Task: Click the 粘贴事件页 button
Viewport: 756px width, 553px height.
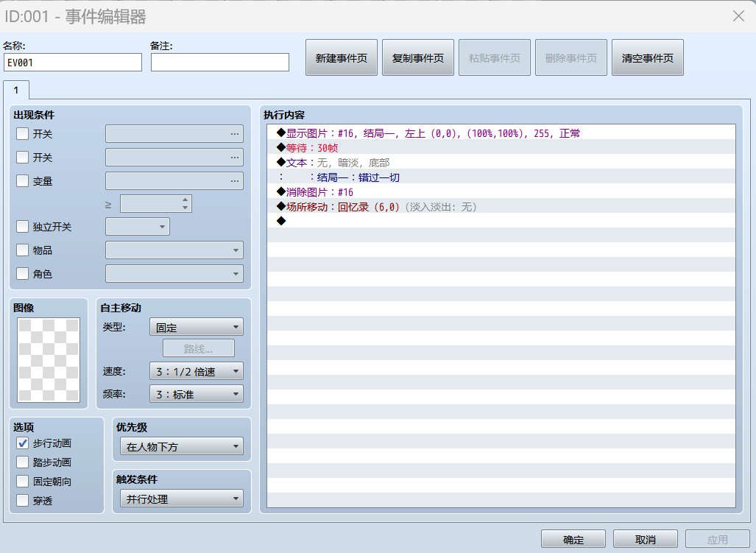Action: [x=495, y=58]
